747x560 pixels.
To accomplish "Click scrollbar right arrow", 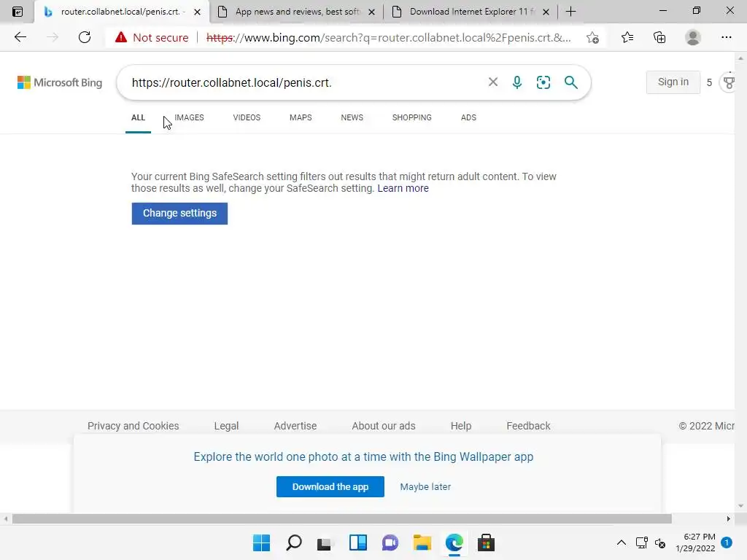I will (x=728, y=518).
